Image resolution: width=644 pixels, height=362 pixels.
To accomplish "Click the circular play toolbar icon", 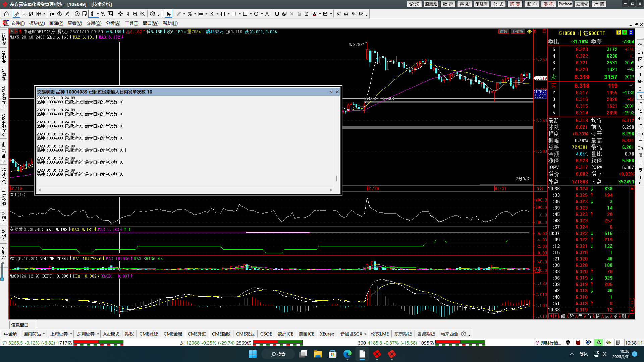I will pyautogui.click(x=77, y=14).
